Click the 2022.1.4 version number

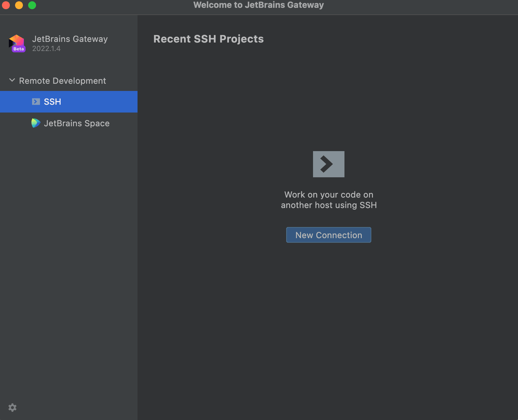pos(46,49)
